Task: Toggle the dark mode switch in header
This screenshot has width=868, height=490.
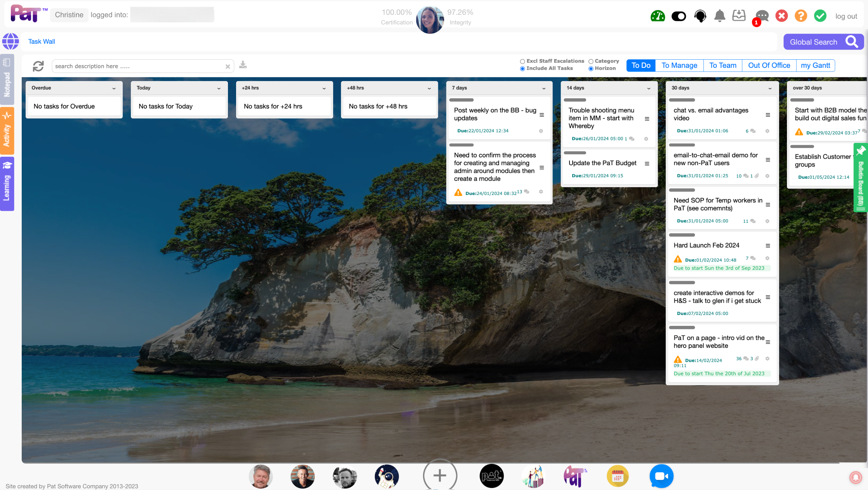Action: coord(678,16)
